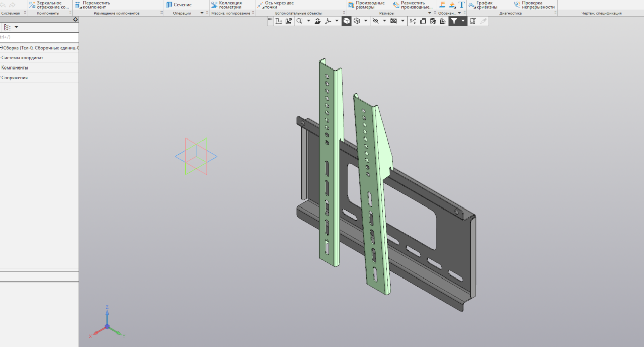
Task: Click Производные размеры tool
Action: tap(366, 5)
